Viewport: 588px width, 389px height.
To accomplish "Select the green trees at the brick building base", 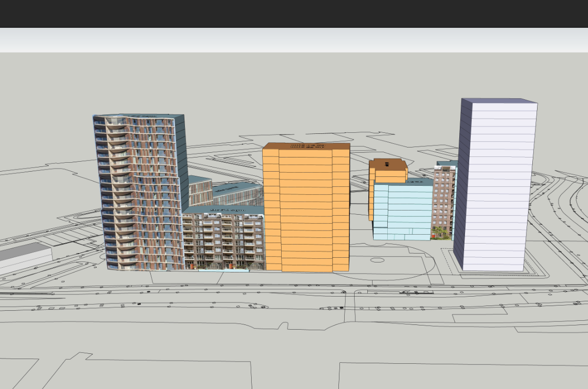I will [440, 234].
